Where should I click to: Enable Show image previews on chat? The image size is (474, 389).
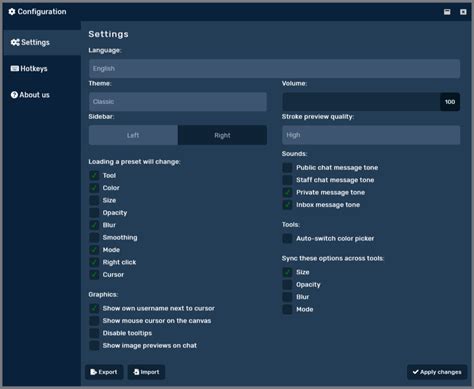pos(94,345)
